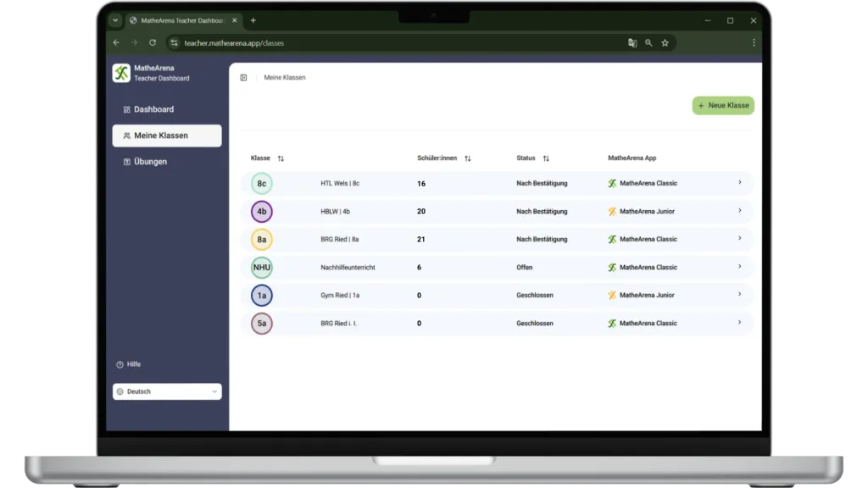Open the HBLW | 4b class row
This screenshot has width=868, height=488.
click(x=497, y=211)
